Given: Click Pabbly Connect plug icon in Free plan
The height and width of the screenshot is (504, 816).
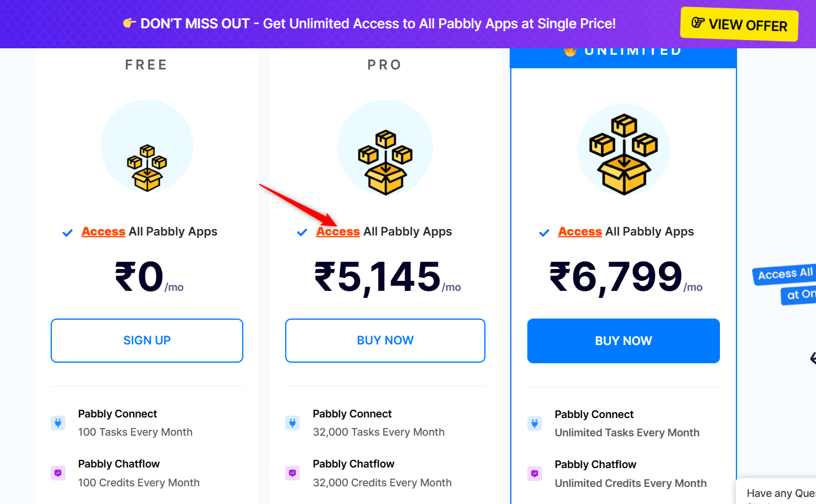Looking at the screenshot, I should pyautogui.click(x=58, y=423).
